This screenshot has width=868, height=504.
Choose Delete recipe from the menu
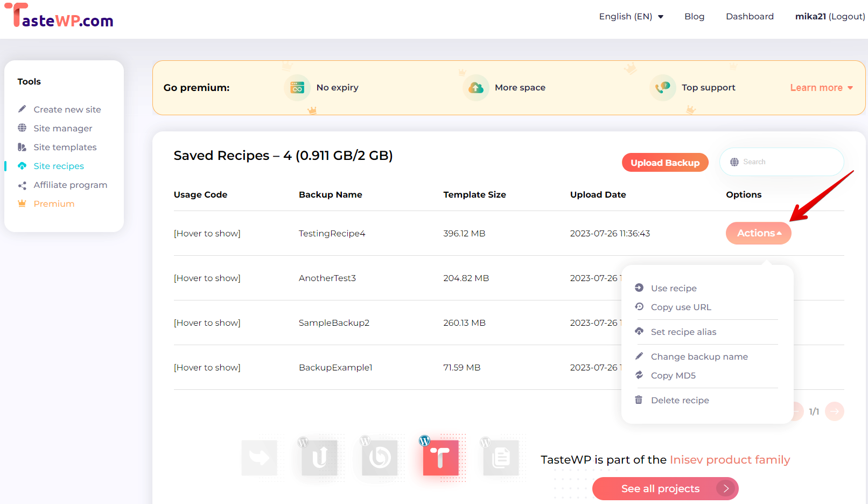680,400
